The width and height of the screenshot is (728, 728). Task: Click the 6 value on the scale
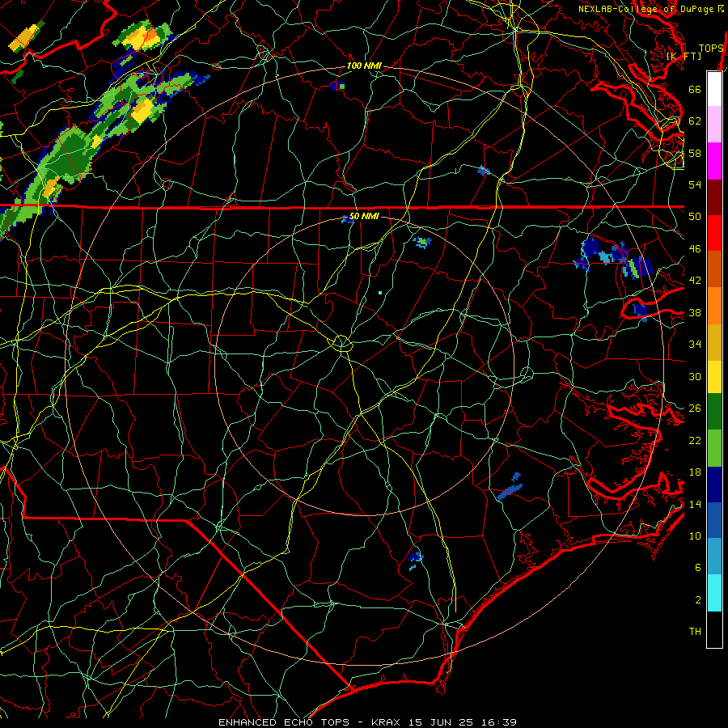tap(698, 568)
